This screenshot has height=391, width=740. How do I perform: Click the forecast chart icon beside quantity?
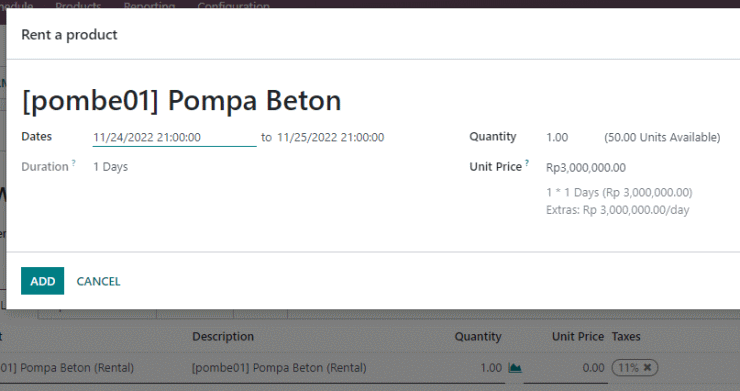click(515, 367)
